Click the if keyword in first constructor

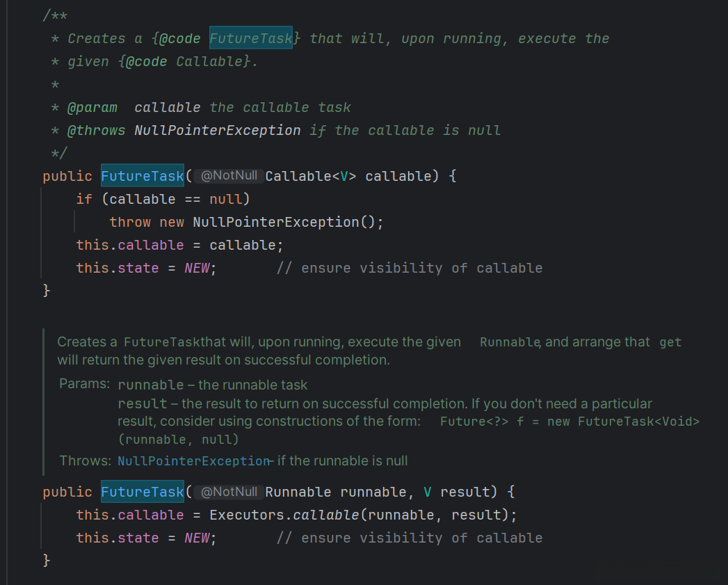[84, 199]
